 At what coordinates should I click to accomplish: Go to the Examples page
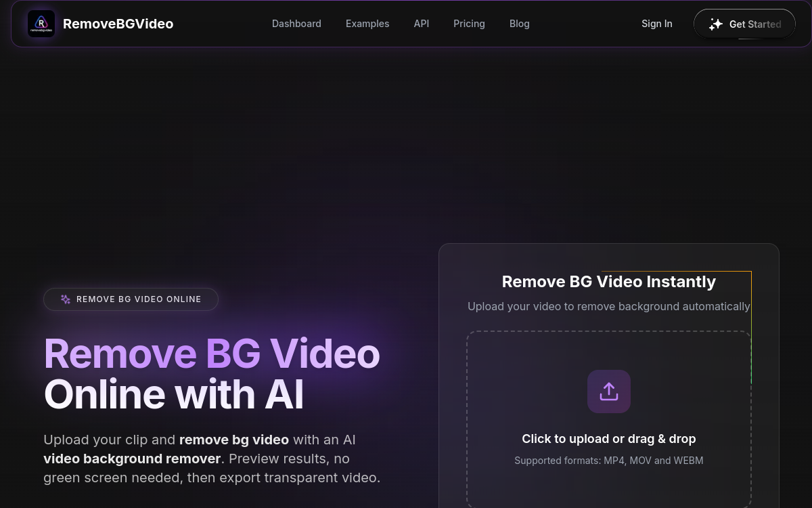click(367, 24)
